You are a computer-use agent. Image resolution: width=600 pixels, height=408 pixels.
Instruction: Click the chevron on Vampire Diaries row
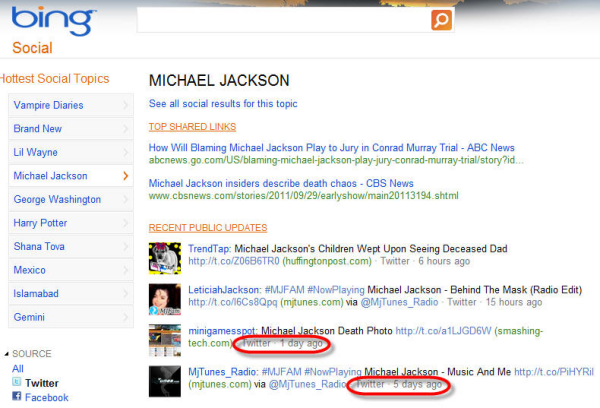[x=126, y=105]
